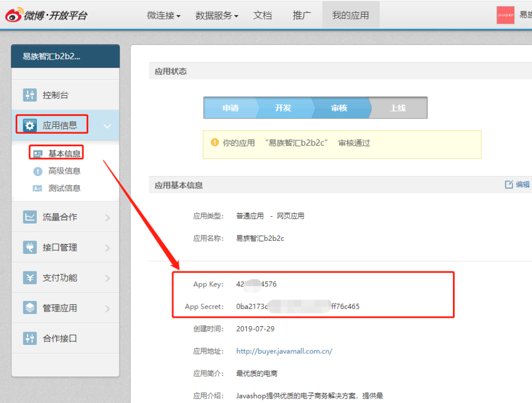Viewport: 532px width, 403px height.
Task: Collapse the 应用信息 section chevron
Action: coord(107,126)
